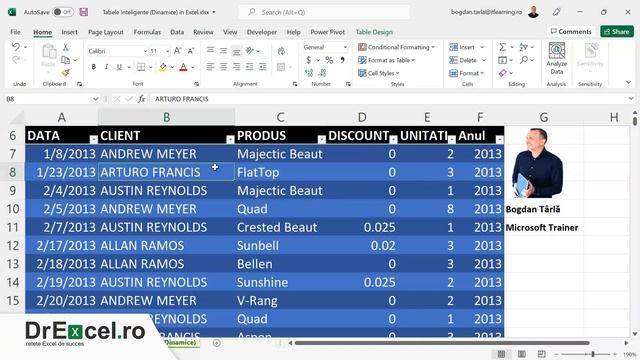Click Align Right icon
Viewport: 640px width, 360px height.
[237, 67]
